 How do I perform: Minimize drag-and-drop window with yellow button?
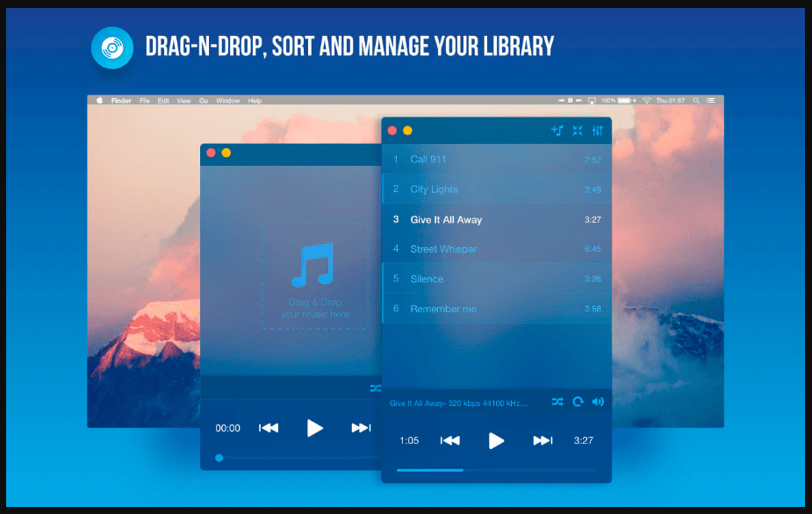[x=226, y=153]
